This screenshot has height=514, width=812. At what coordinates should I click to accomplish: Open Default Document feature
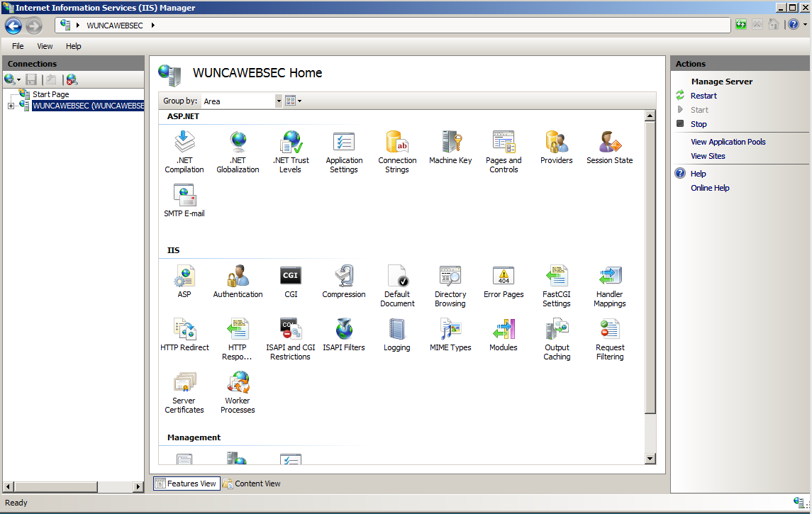coord(397,285)
